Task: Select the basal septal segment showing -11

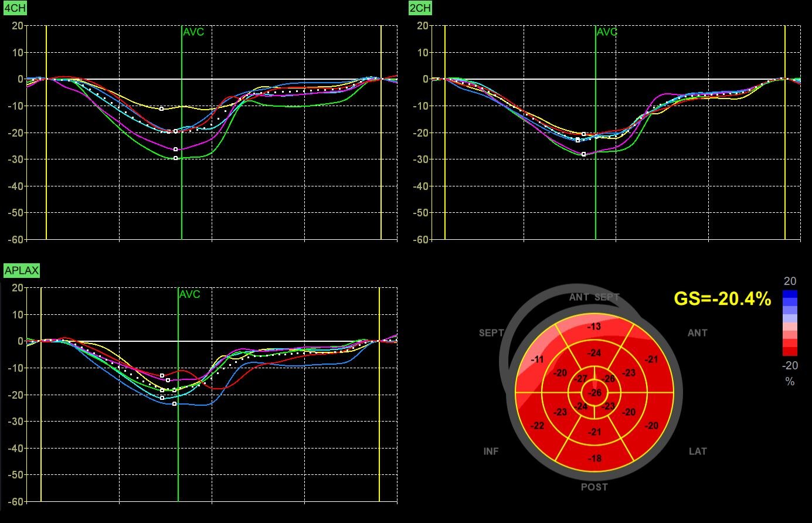Action: [x=538, y=359]
